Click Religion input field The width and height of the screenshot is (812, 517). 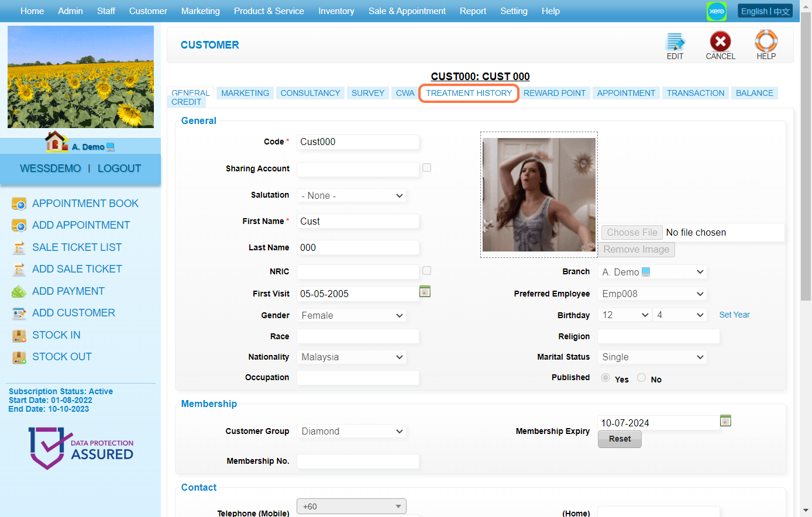tap(659, 336)
